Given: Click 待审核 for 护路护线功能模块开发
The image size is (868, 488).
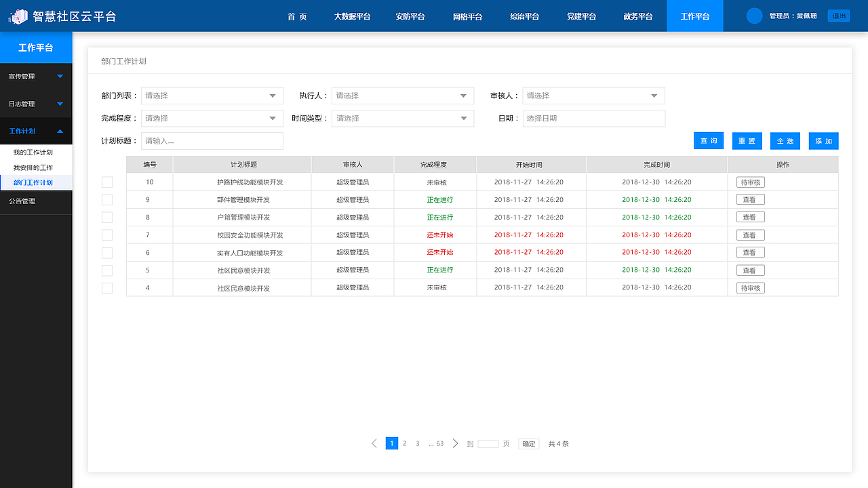Looking at the screenshot, I should coord(751,182).
